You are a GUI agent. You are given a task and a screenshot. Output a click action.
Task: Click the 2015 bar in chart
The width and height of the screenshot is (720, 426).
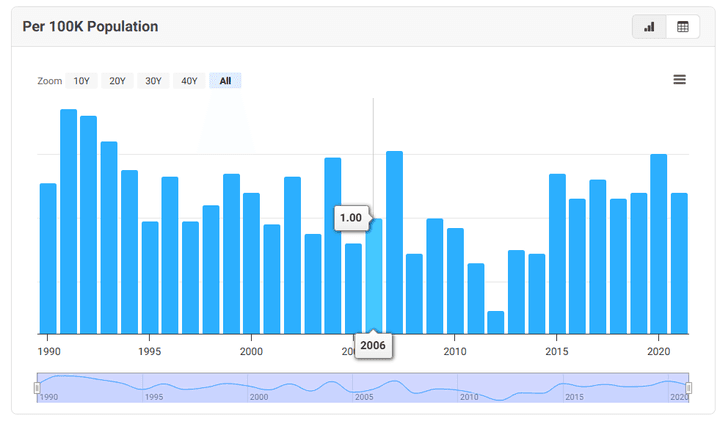point(557,253)
